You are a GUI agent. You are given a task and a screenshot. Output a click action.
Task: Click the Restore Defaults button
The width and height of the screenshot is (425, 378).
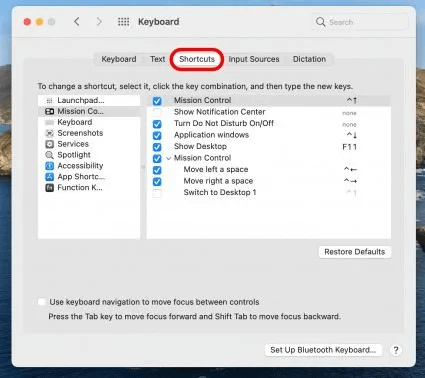(x=355, y=252)
